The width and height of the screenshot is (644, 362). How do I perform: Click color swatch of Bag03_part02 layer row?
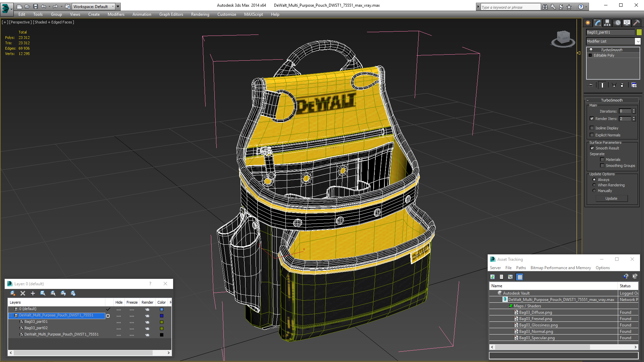point(162,328)
